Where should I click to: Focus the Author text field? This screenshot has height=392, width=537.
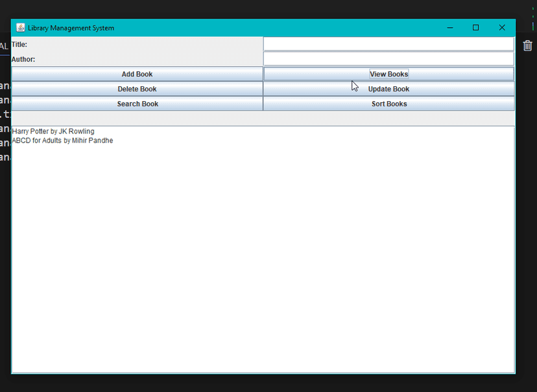click(388, 59)
